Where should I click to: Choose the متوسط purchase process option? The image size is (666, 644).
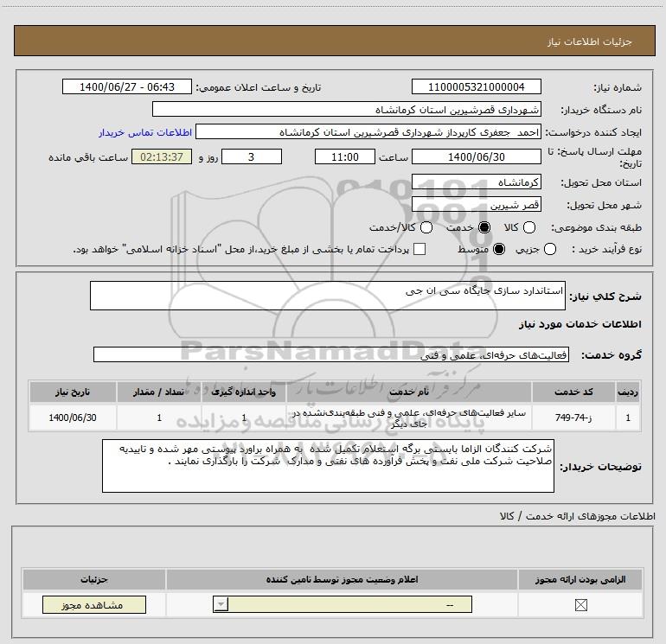499,249
